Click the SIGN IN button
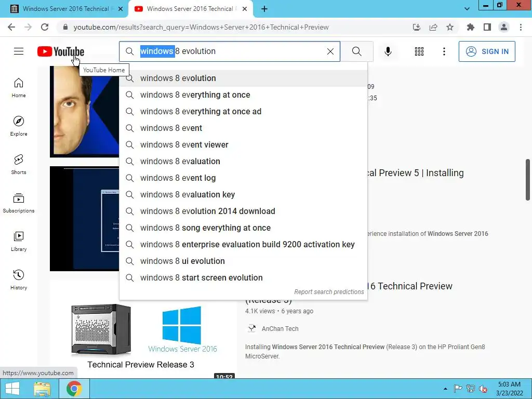Screen dimensions: 532x399 [486, 51]
